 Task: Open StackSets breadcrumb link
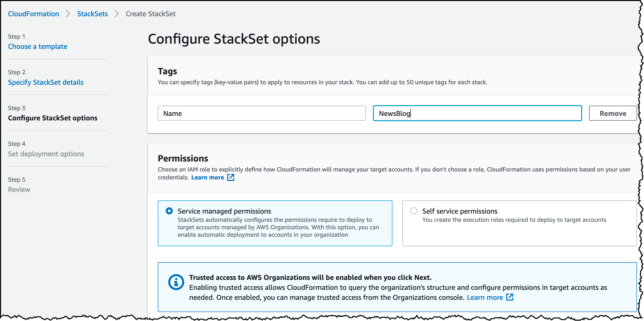(x=92, y=14)
